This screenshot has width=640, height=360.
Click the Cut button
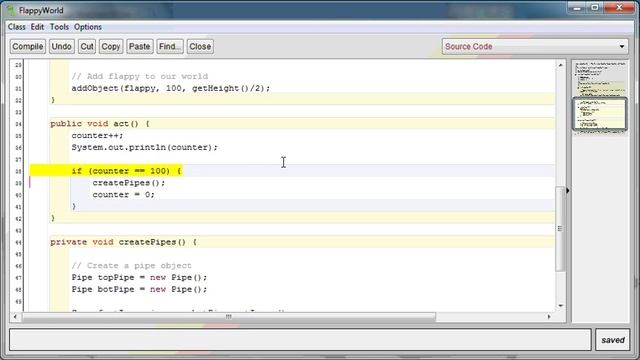(x=87, y=47)
